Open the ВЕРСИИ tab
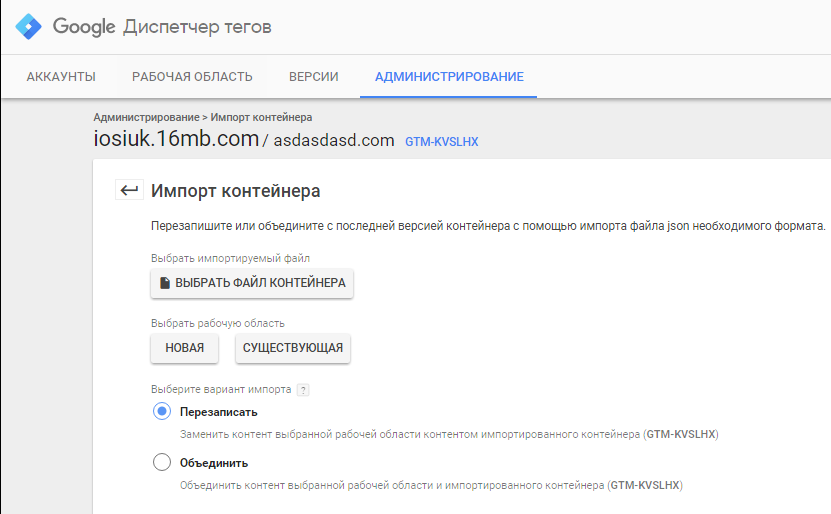Viewport: 831px width, 514px height. 313,77
